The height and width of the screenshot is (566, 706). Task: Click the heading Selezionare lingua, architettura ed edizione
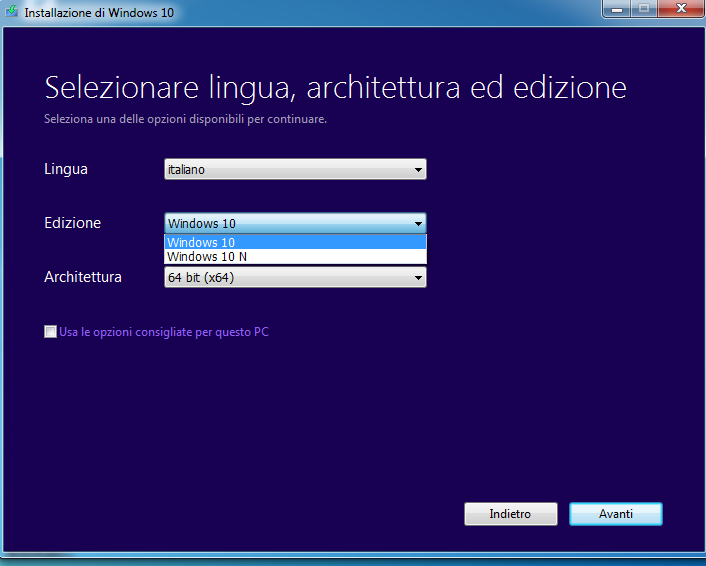[335, 87]
